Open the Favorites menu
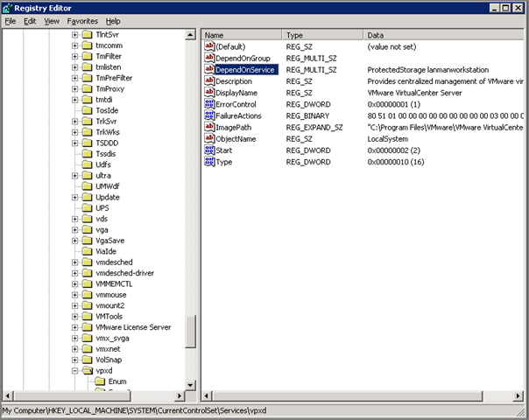Viewport: 529px width, 420px height. [x=82, y=21]
